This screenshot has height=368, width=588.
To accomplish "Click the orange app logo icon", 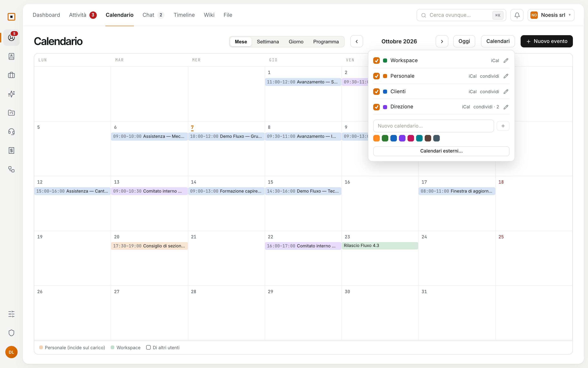I will (11, 17).
